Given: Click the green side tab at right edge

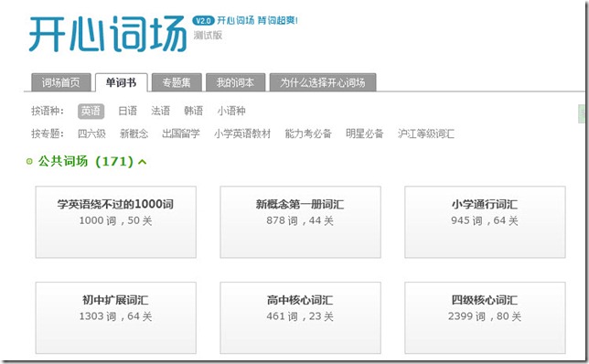Looking at the screenshot, I should (x=582, y=113).
